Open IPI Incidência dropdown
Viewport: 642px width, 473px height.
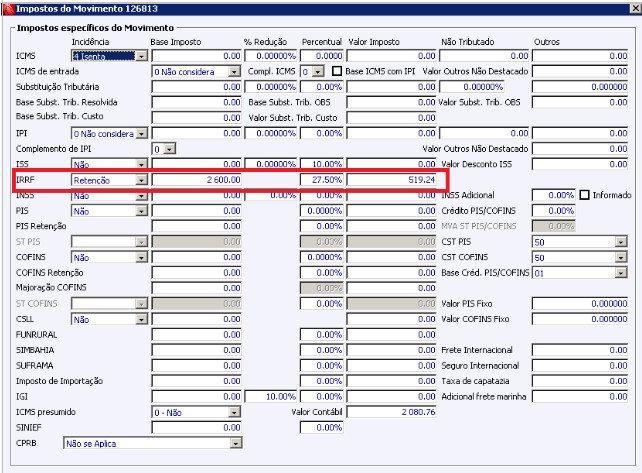pyautogui.click(x=142, y=134)
